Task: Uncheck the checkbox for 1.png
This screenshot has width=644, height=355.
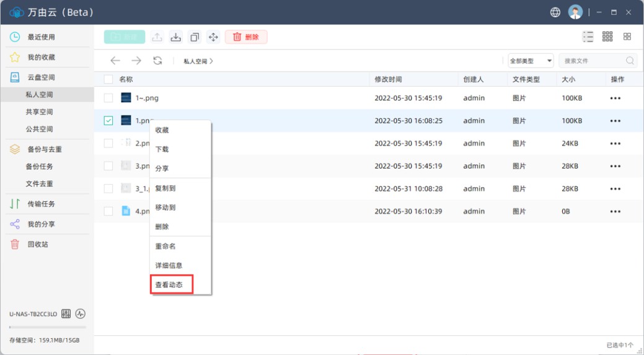Action: pyautogui.click(x=108, y=121)
